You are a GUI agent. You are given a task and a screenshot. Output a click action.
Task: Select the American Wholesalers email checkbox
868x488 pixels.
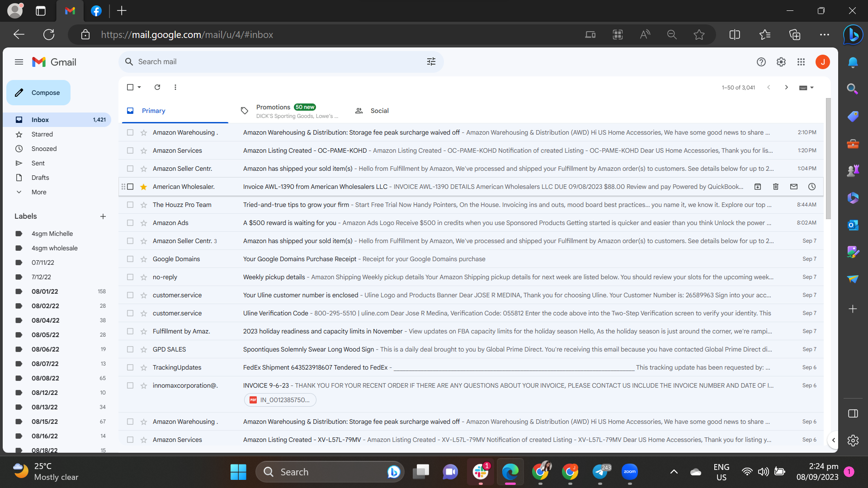coord(130,187)
